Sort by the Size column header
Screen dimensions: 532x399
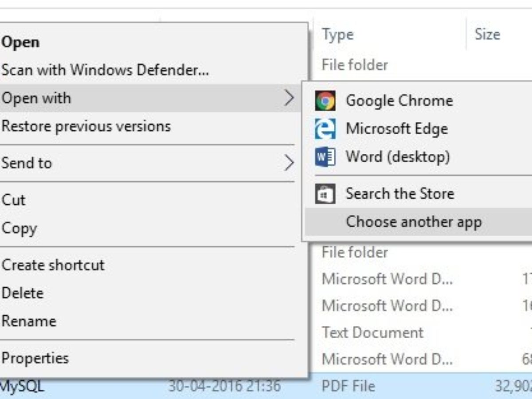[x=487, y=35]
